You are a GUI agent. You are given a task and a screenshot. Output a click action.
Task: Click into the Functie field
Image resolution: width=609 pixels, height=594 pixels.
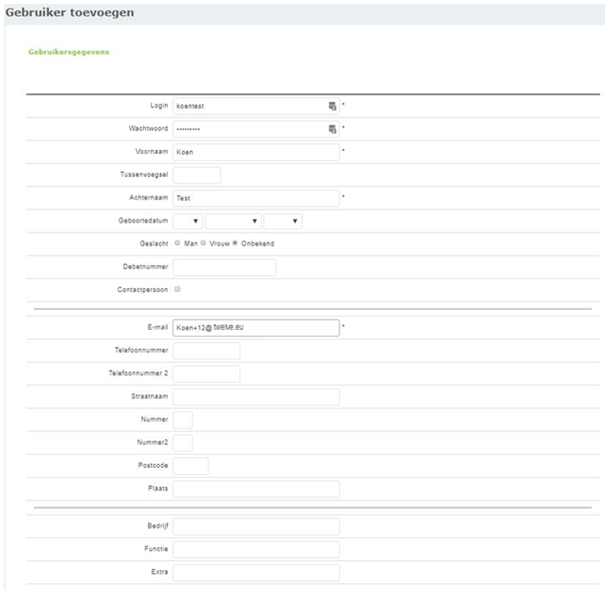tap(256, 549)
